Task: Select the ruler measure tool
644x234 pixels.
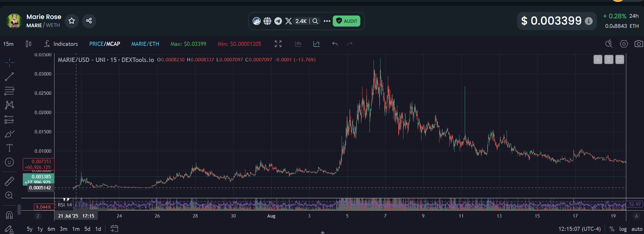Action: [x=9, y=181]
